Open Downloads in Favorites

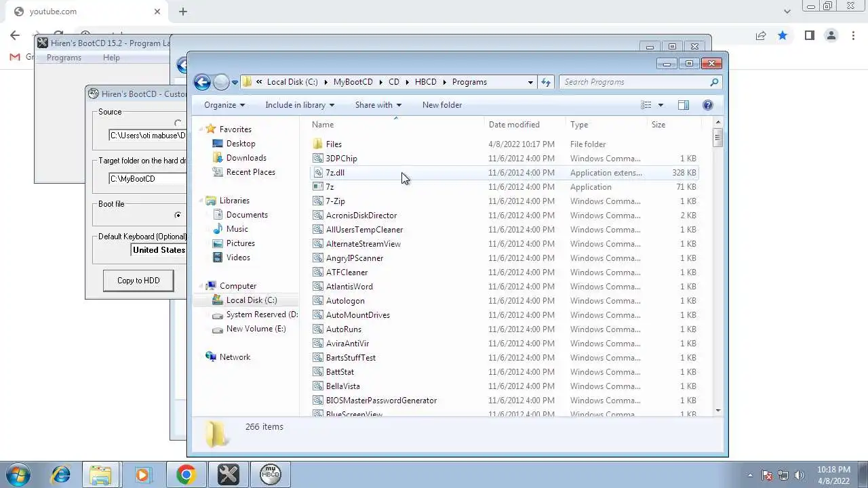pos(246,158)
